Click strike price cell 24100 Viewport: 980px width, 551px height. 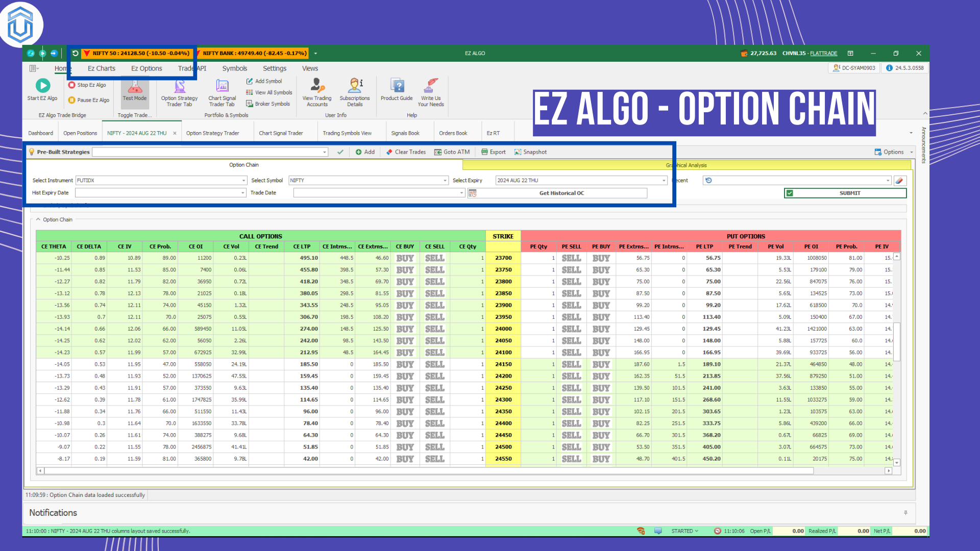click(503, 353)
